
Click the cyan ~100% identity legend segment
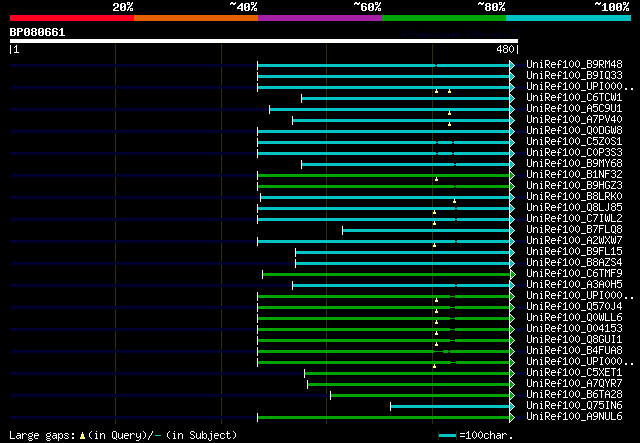click(x=569, y=18)
